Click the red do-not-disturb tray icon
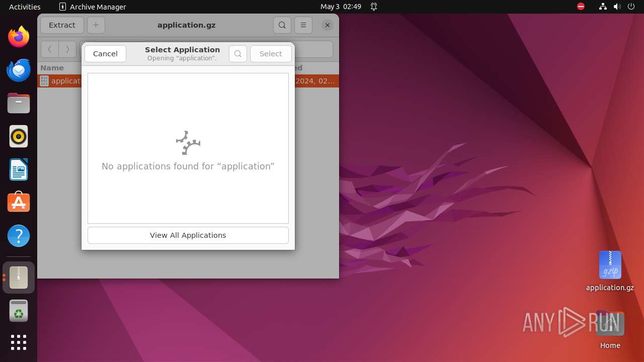The width and height of the screenshot is (644, 362). 581,7
